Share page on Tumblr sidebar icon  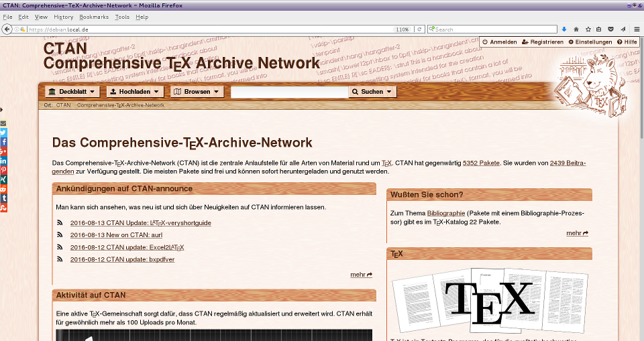(x=3, y=198)
